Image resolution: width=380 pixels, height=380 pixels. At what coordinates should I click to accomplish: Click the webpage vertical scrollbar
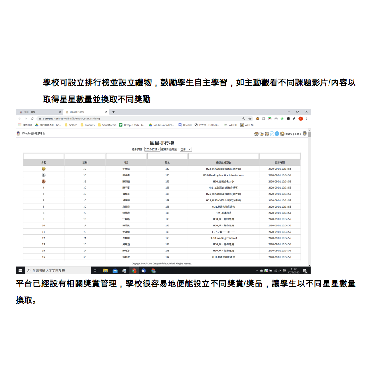coord(310,197)
